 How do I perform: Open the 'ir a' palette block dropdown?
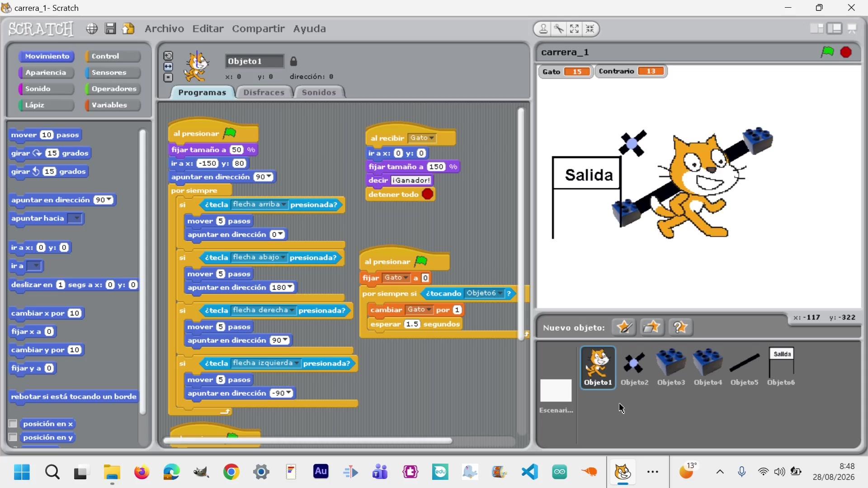pyautogui.click(x=35, y=266)
